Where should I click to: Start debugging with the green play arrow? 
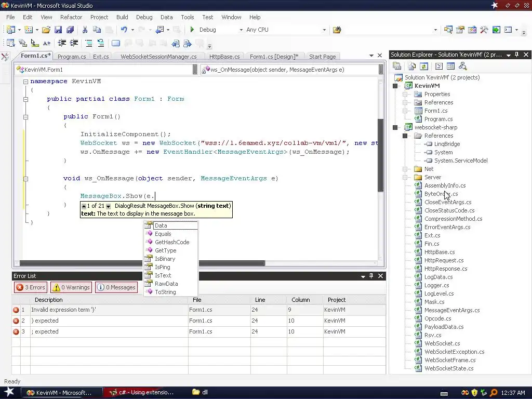[192, 30]
